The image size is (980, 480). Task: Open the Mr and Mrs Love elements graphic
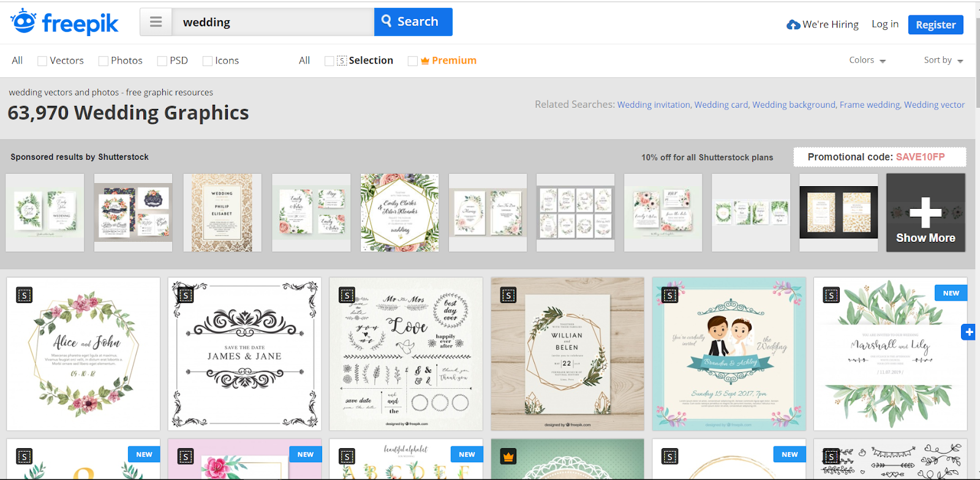point(406,354)
